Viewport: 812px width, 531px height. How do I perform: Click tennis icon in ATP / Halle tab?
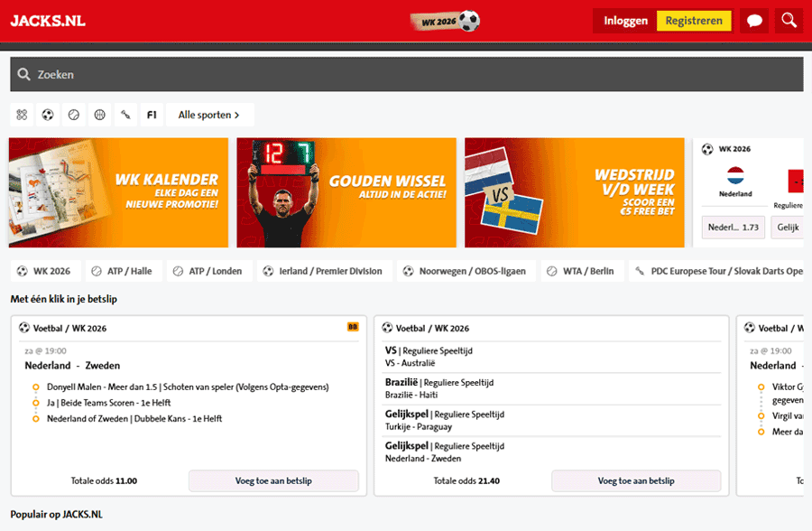[x=97, y=271]
